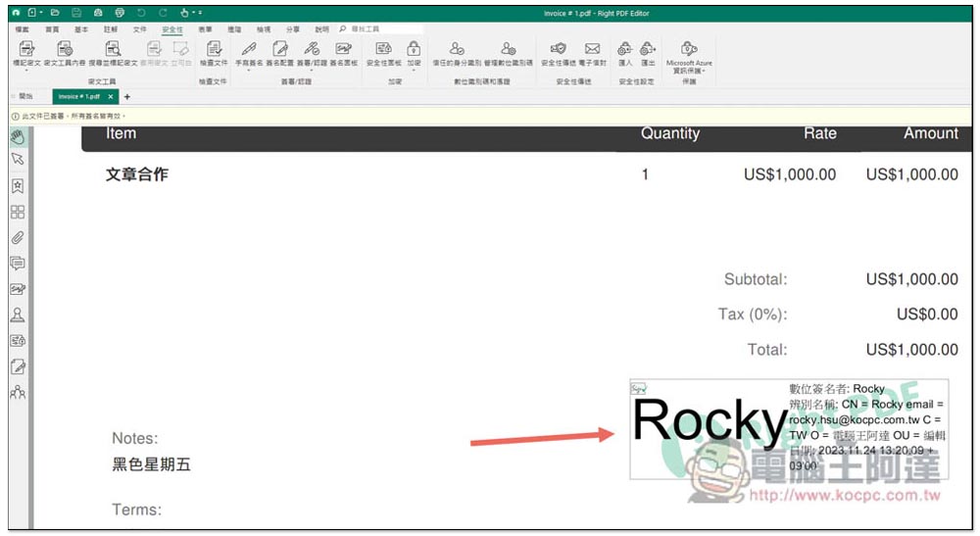Open a file with the folder icon

click(55, 13)
